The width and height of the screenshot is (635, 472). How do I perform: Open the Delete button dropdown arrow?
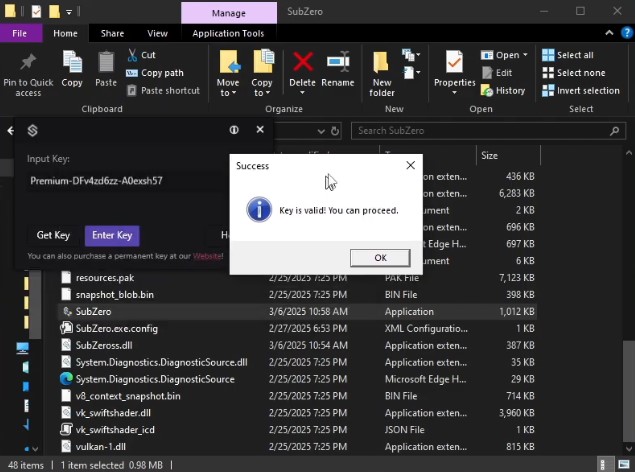coord(303,93)
